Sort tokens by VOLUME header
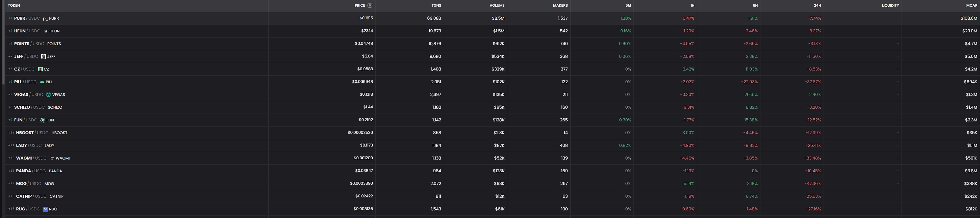This screenshot has height=218, width=980. point(496,5)
